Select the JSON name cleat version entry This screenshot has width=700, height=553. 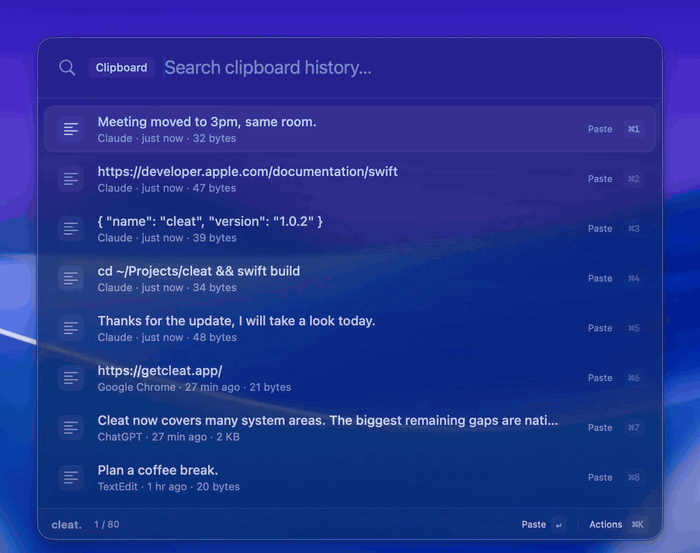point(350,229)
